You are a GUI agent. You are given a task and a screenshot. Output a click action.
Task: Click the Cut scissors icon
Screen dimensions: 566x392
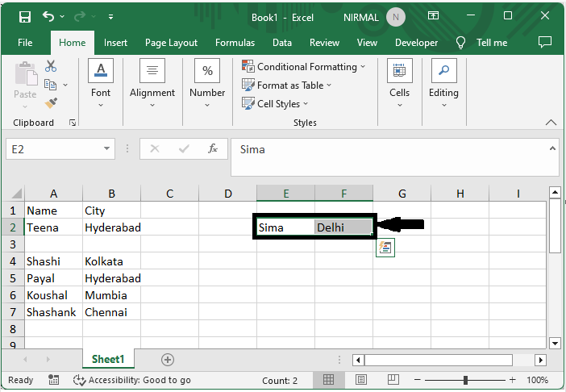coord(51,66)
